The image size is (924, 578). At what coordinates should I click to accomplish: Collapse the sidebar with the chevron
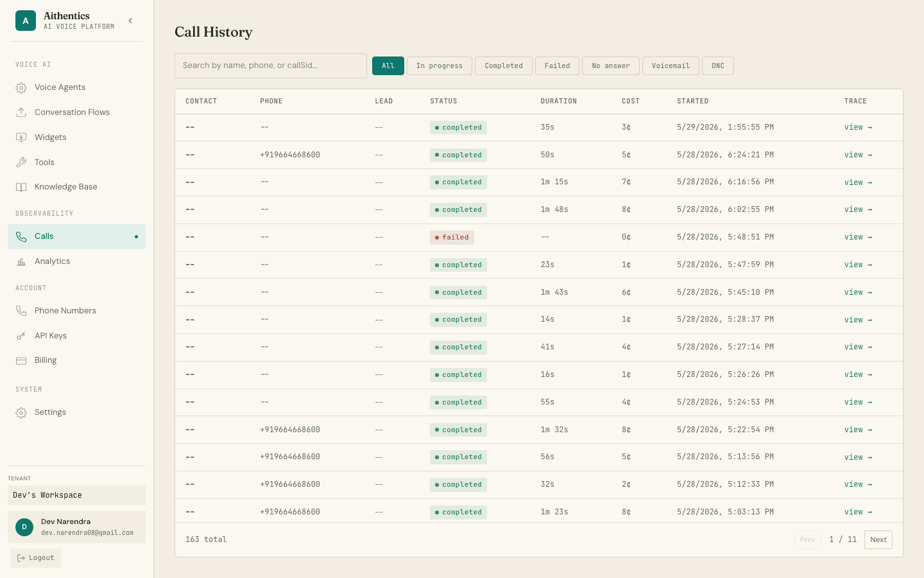coord(130,21)
